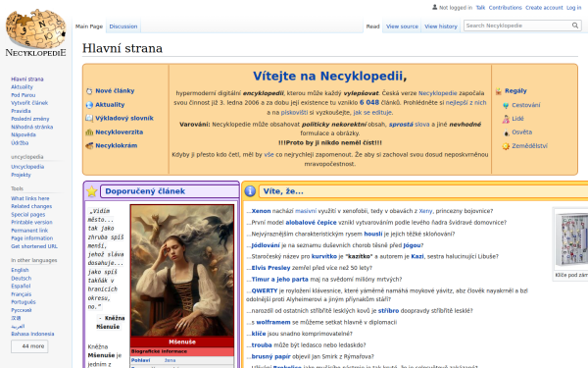Open the Zemědělství category link
588x368 pixels.
(x=529, y=146)
